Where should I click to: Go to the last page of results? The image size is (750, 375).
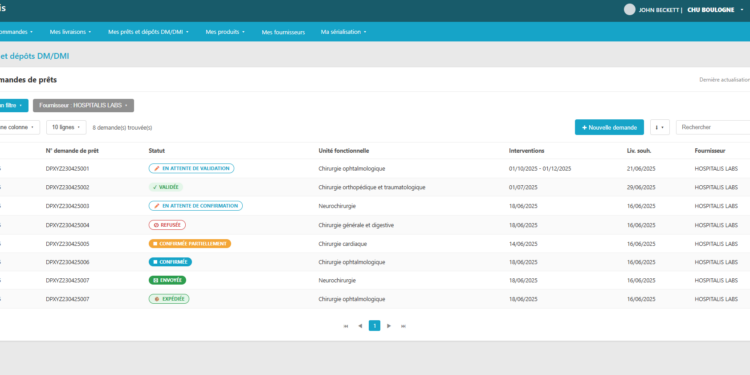403,326
